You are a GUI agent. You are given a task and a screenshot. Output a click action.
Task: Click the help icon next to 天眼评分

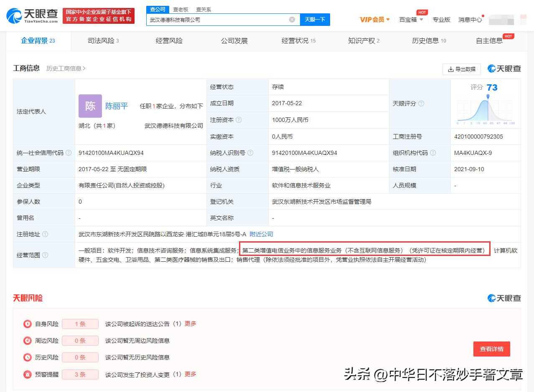(420, 104)
